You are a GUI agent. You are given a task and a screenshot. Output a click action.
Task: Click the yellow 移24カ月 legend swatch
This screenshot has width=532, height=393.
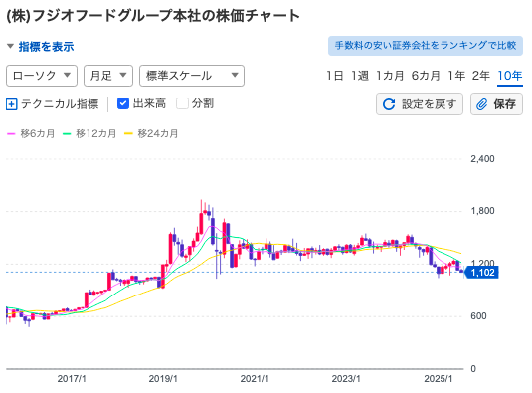pyautogui.click(x=128, y=134)
